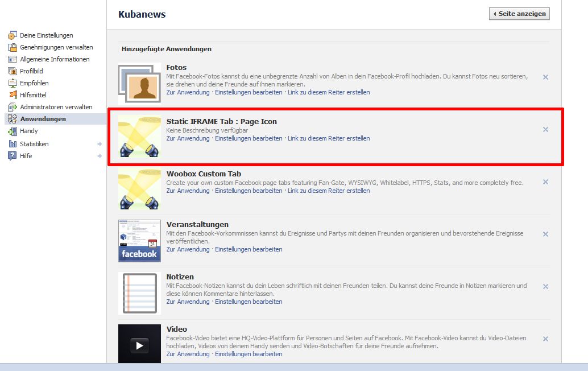Open Zur Anwendung under Woobox Custom Tab
Image resolution: width=588 pixels, height=371 pixels.
pos(188,191)
